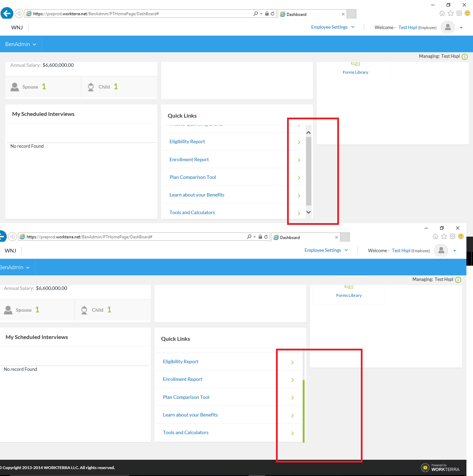473x476 pixels.
Task: Click the refresh icon in the top address bar
Action: point(273,14)
